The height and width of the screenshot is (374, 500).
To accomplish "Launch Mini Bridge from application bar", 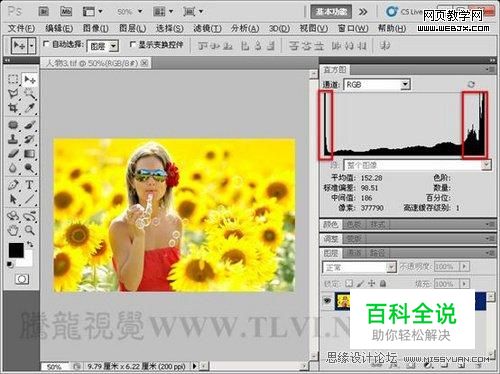I will click(x=66, y=12).
